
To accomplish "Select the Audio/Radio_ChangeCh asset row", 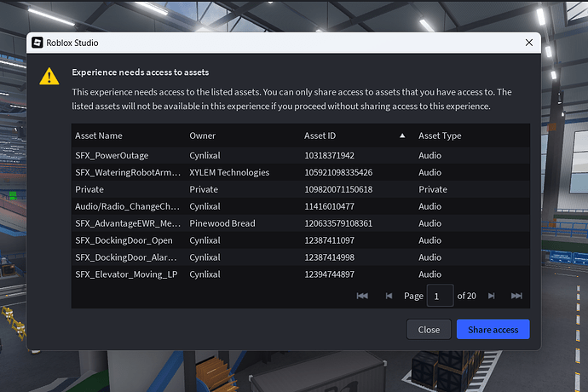I will coord(128,206).
